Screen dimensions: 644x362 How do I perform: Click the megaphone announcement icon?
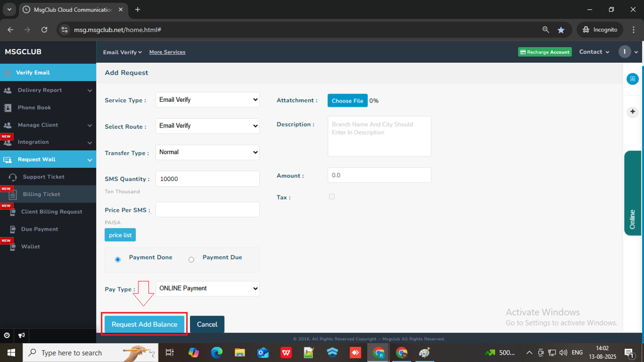pyautogui.click(x=21, y=336)
